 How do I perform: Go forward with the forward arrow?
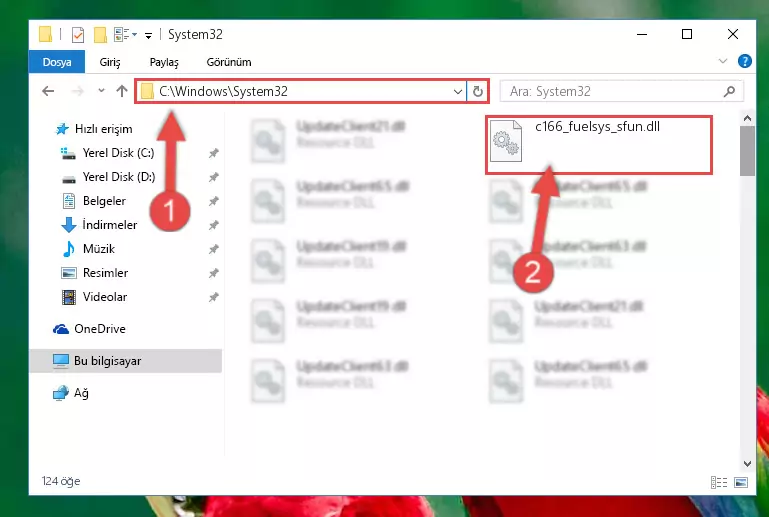(77, 91)
